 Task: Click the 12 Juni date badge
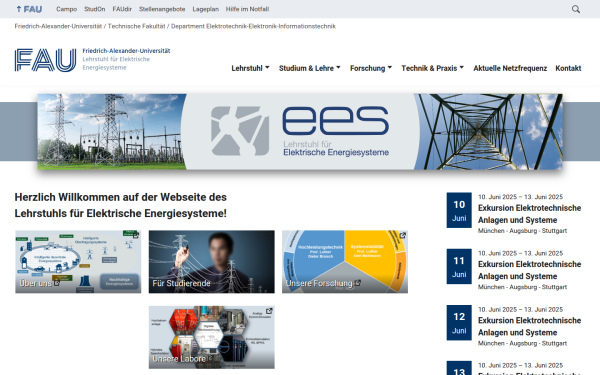(x=459, y=323)
